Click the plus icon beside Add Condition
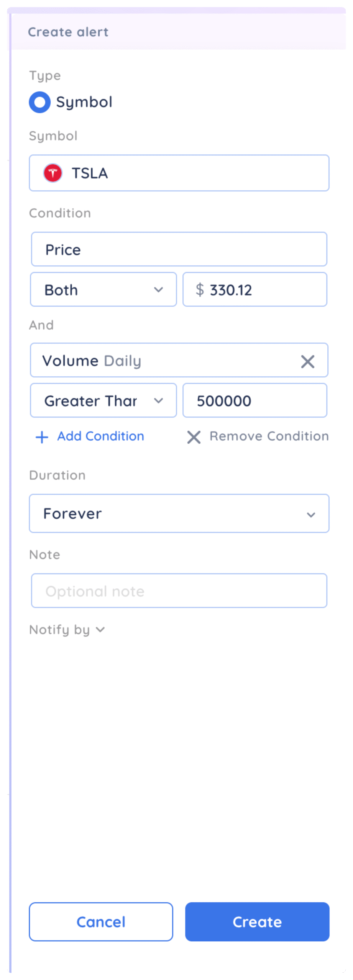The image size is (353, 980). (x=42, y=437)
